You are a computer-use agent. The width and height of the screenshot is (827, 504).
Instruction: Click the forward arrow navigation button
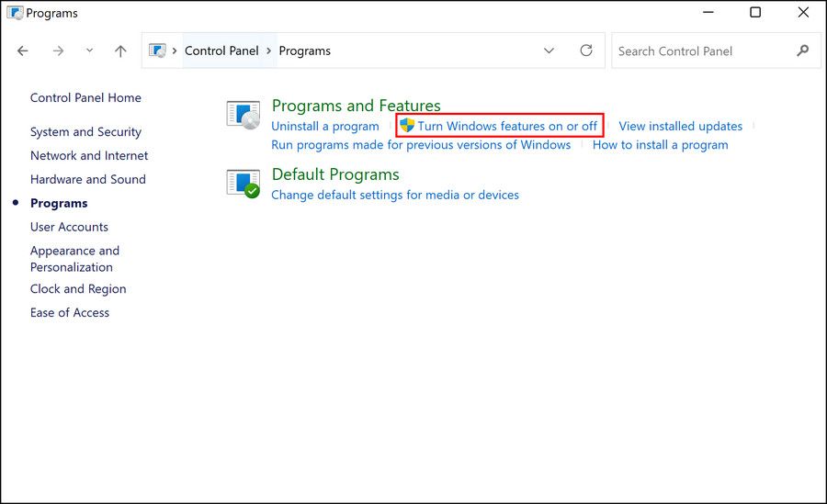click(58, 51)
